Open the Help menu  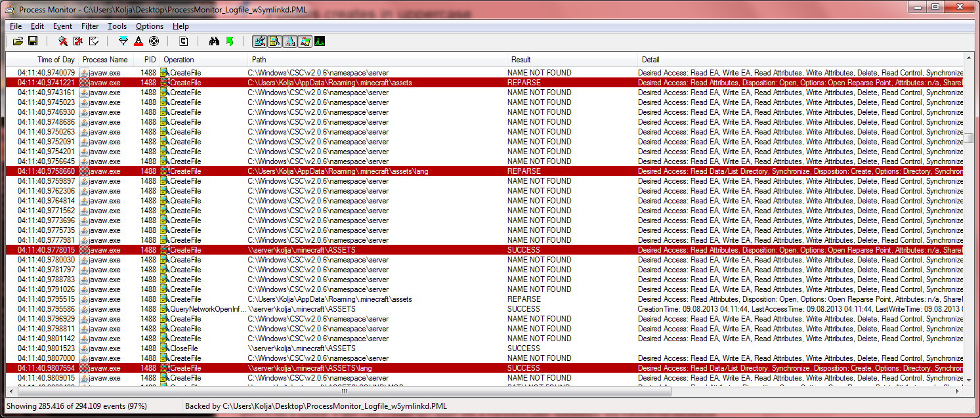[181, 26]
